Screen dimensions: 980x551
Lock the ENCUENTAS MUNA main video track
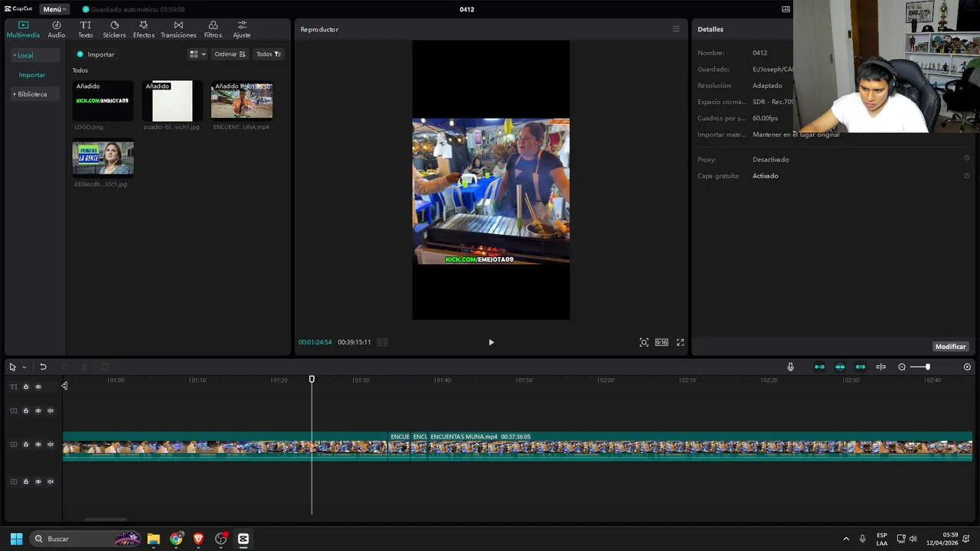tap(25, 445)
